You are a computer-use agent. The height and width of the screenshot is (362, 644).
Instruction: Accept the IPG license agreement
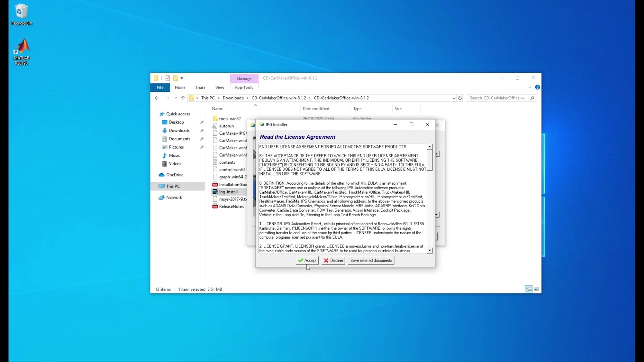point(307,260)
